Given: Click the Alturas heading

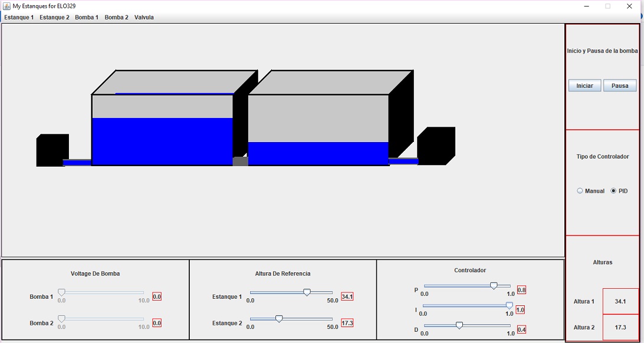Looking at the screenshot, I should [x=603, y=262].
